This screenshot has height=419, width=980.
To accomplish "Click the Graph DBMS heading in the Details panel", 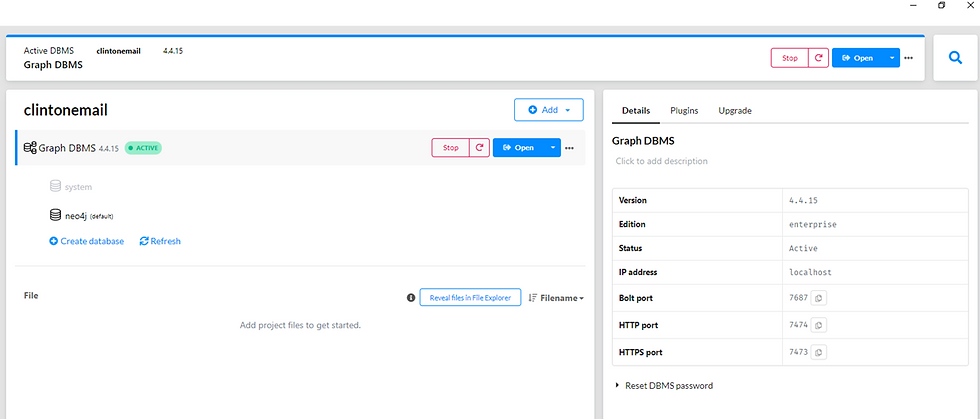I will click(643, 141).
